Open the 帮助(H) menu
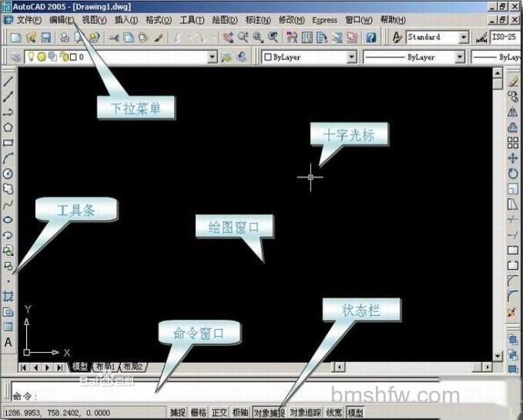The height and width of the screenshot is (420, 523). point(393,20)
